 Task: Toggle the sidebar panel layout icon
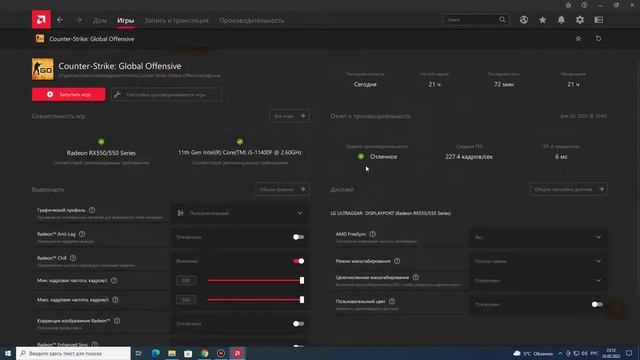pos(598,20)
